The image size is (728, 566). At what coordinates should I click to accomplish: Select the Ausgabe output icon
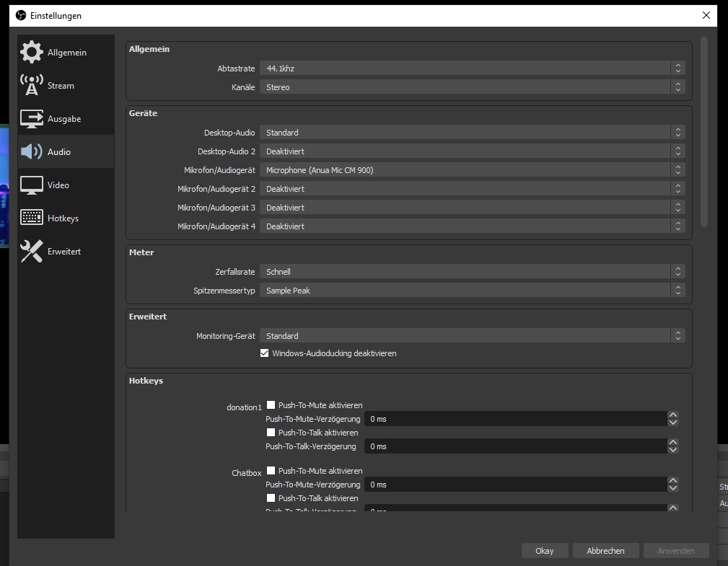32,118
